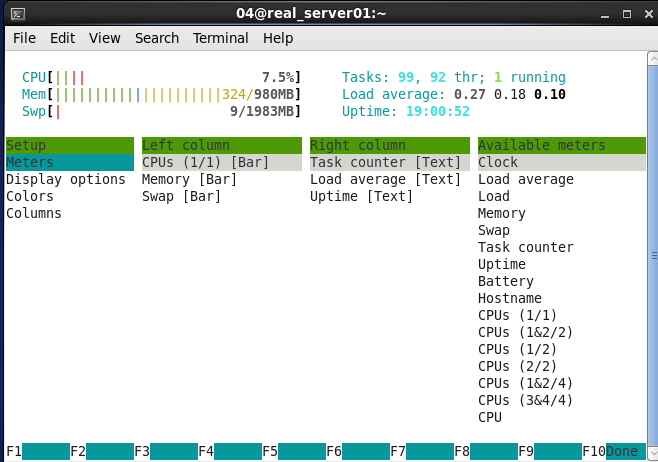Click the terminal window icon in the title bar
Screen dimensions: 658x462
[x=18, y=14]
